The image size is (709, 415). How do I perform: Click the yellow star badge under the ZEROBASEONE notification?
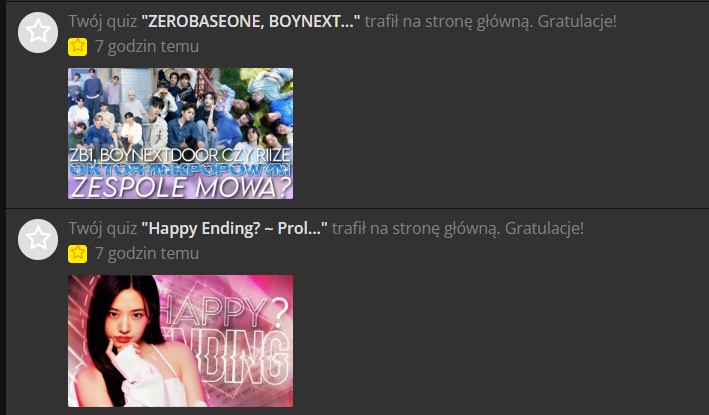[77, 47]
